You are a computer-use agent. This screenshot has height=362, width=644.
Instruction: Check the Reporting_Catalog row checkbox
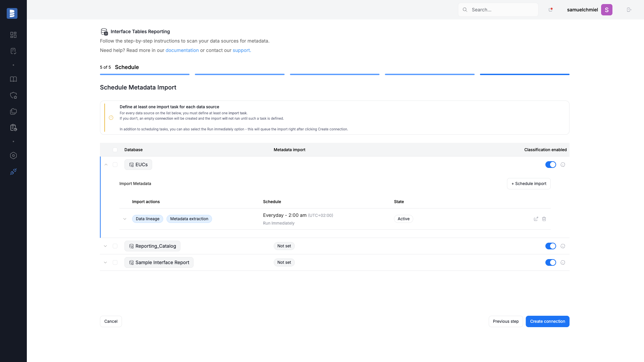(x=115, y=246)
